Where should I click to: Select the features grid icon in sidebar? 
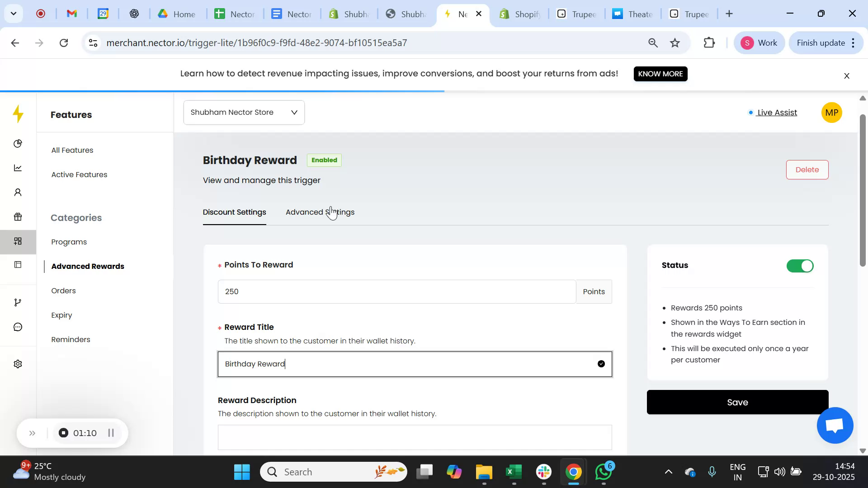pyautogui.click(x=18, y=241)
